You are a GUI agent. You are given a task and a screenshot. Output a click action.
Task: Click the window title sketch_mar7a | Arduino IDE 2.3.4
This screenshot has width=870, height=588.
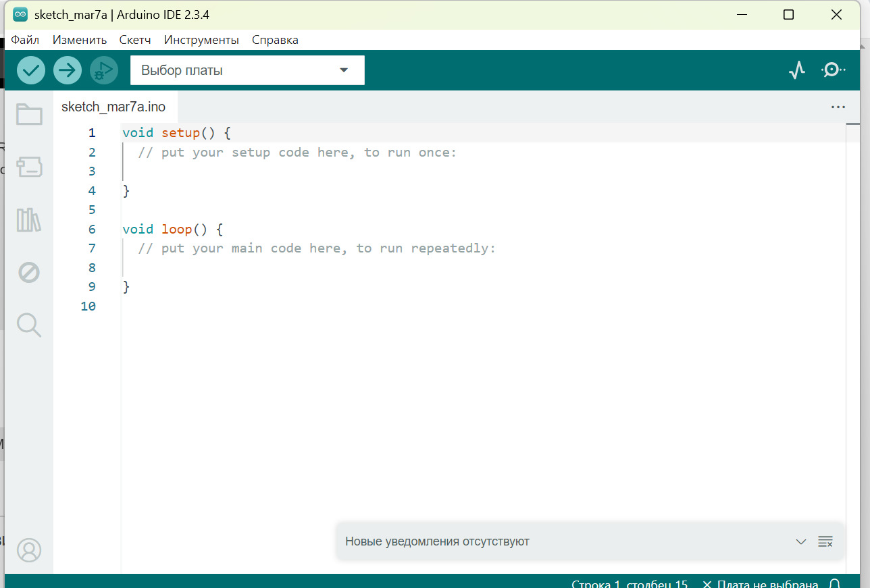click(122, 15)
